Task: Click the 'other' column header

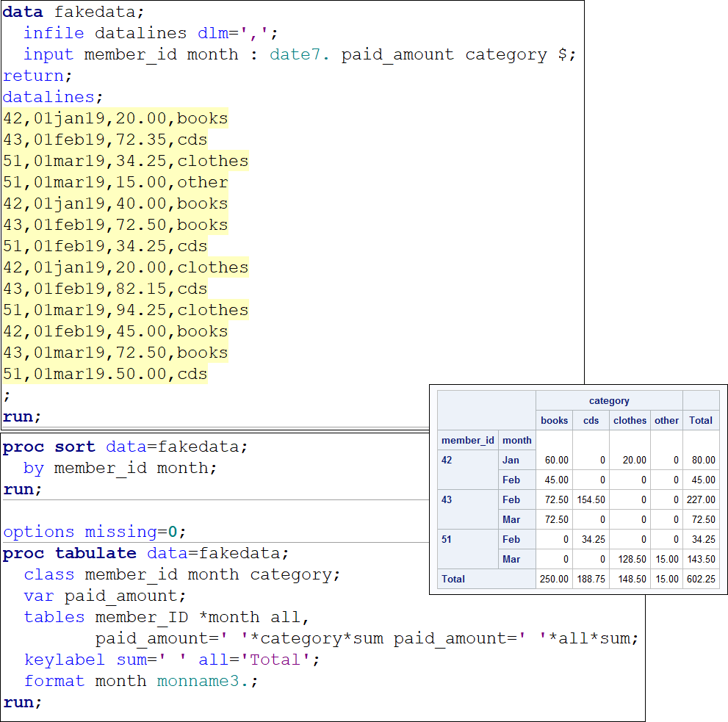Action: (667, 421)
